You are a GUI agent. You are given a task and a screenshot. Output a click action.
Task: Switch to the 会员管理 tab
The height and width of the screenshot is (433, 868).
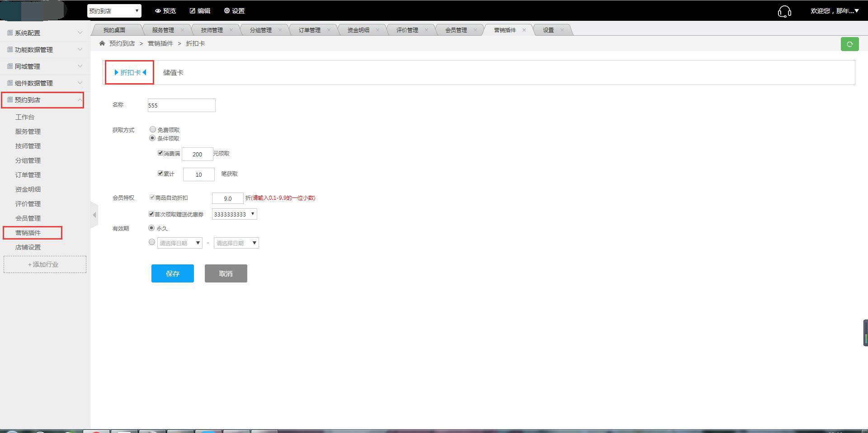pyautogui.click(x=456, y=30)
